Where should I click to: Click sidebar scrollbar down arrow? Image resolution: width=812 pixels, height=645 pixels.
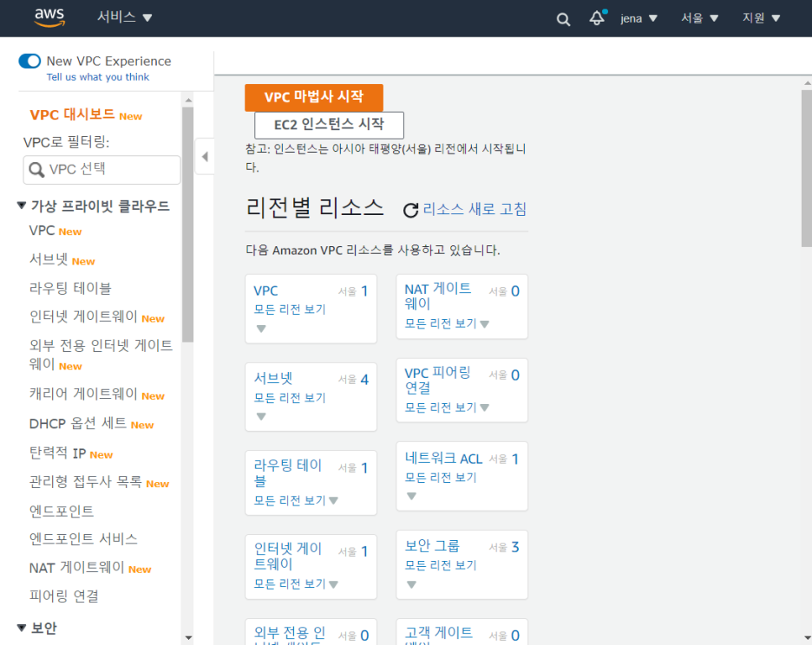pos(188,638)
